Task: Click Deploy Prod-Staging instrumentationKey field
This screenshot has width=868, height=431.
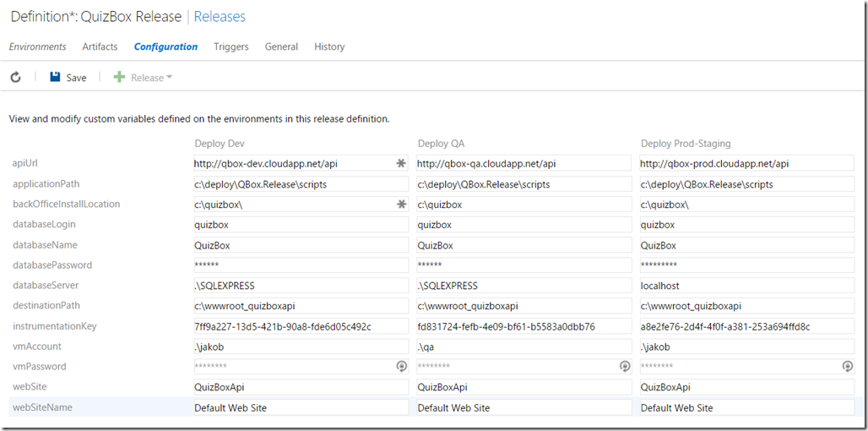Action: point(746,326)
